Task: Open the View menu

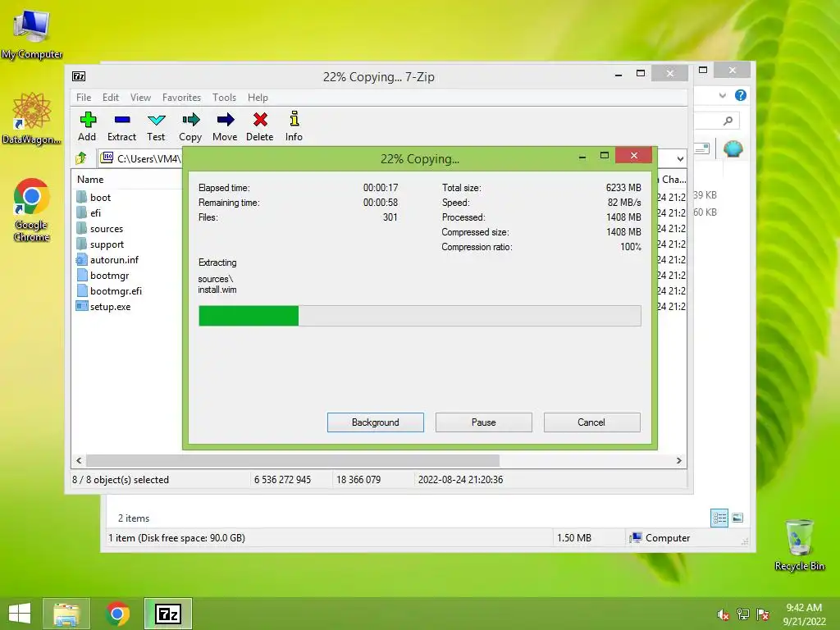Action: pos(141,98)
